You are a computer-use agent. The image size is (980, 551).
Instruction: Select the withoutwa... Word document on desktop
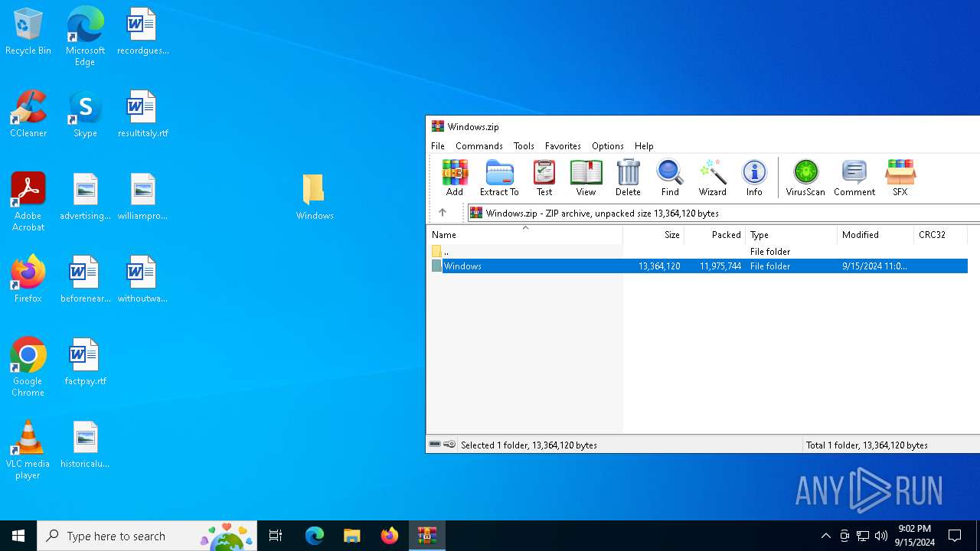(x=142, y=279)
